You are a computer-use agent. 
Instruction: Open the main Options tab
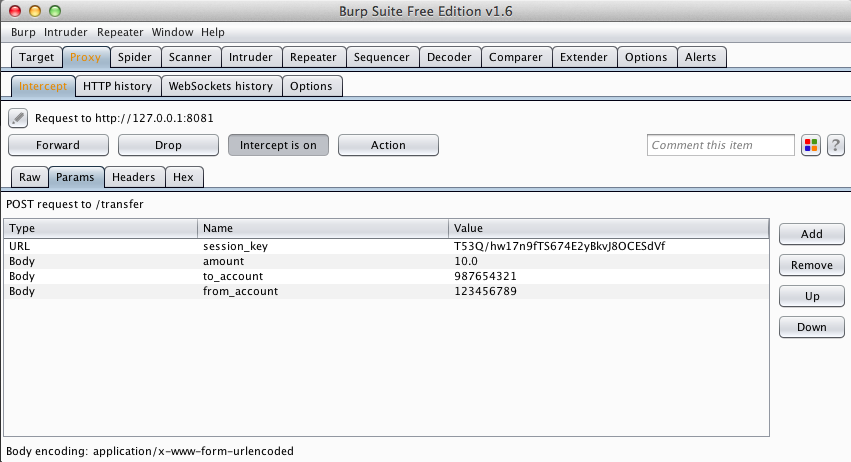coord(646,57)
